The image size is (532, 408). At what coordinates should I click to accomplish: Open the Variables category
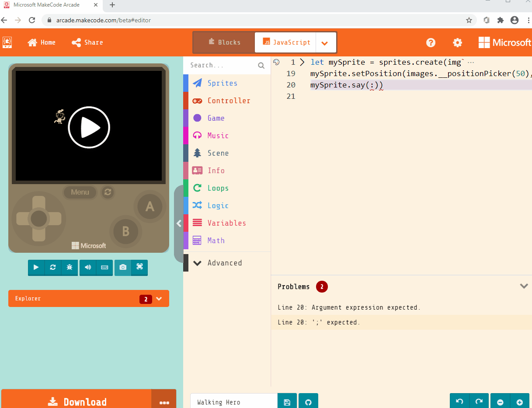(227, 223)
